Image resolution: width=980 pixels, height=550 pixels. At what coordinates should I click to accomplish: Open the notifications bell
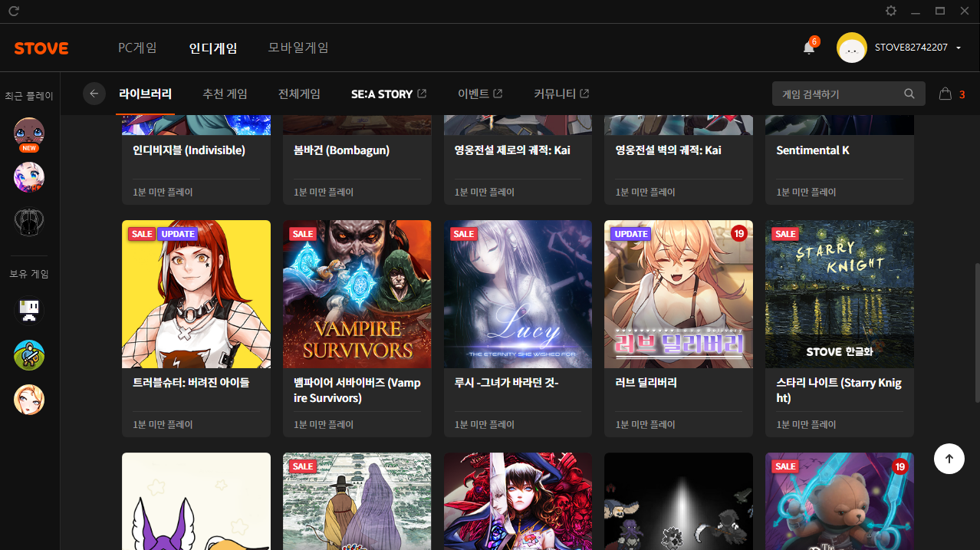click(808, 48)
